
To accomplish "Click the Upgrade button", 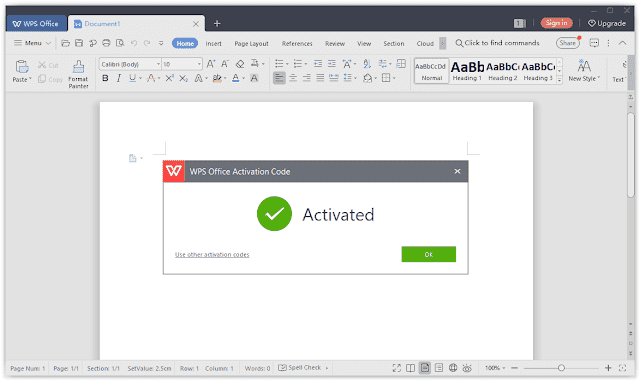I will click(x=607, y=23).
